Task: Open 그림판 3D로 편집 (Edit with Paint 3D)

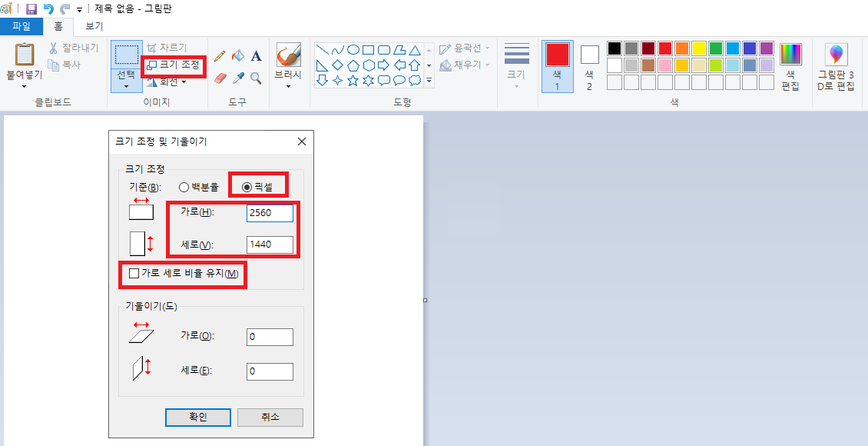Action: [836, 67]
